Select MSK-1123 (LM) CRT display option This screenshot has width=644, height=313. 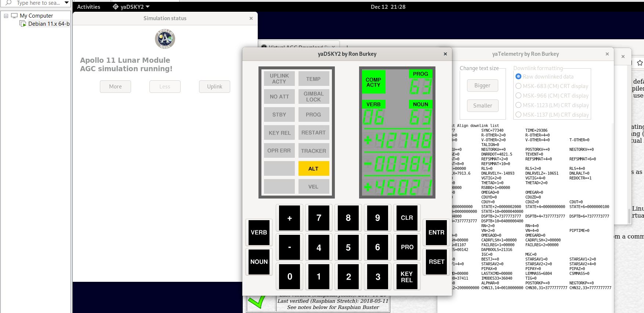coord(552,105)
